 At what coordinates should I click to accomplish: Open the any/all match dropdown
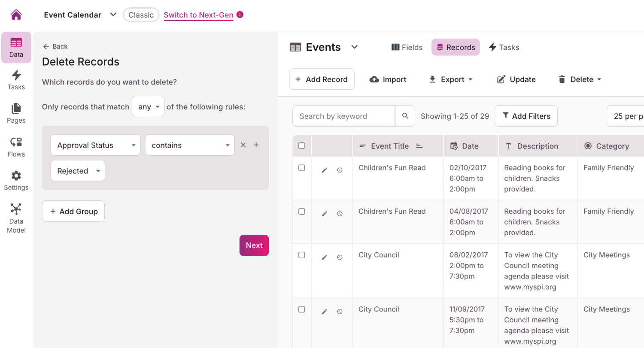(148, 107)
